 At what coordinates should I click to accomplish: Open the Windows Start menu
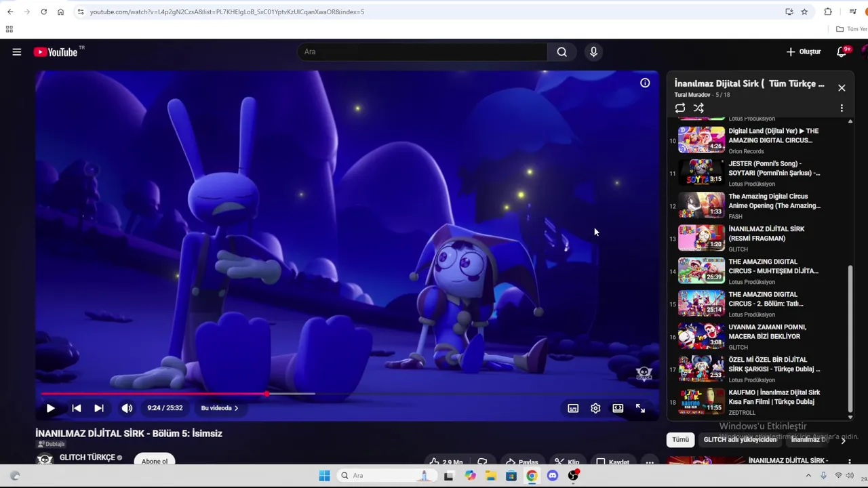(x=324, y=476)
